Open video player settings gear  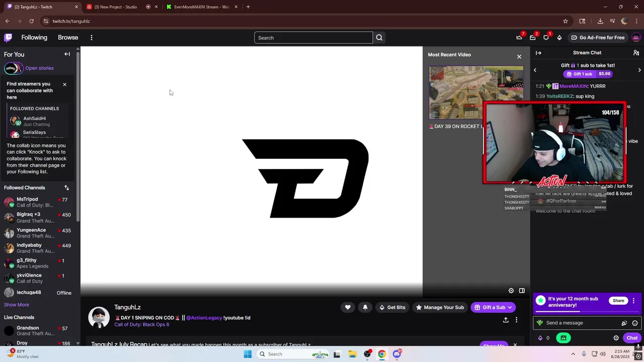click(x=511, y=291)
